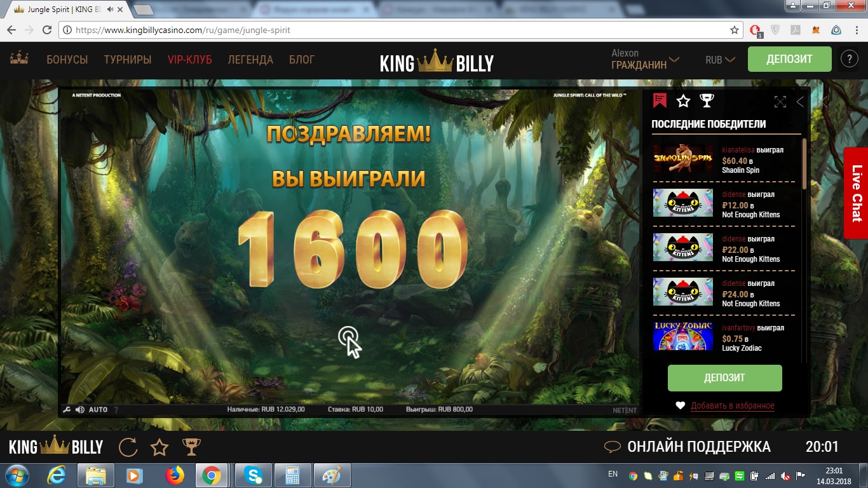This screenshot has width=868, height=488.
Task: Reload the game using bottom bar refresh icon
Action: point(128,447)
